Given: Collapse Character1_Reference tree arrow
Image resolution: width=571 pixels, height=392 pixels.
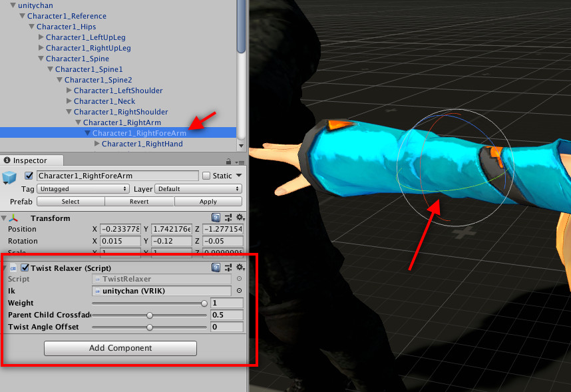Looking at the screenshot, I should [x=22, y=16].
